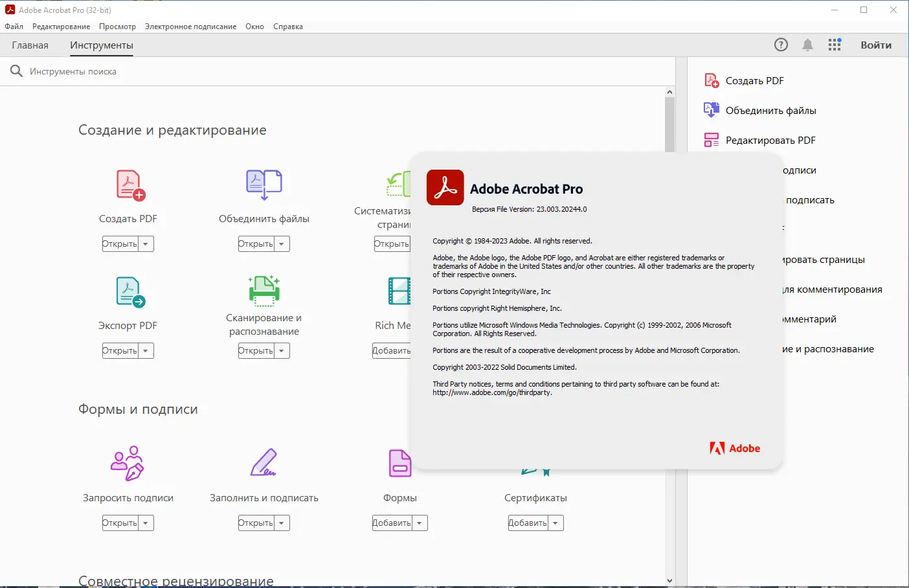Click the 'Adobe Acrobat Pro' title in the About dialog
This screenshot has width=909, height=588.
[526, 189]
